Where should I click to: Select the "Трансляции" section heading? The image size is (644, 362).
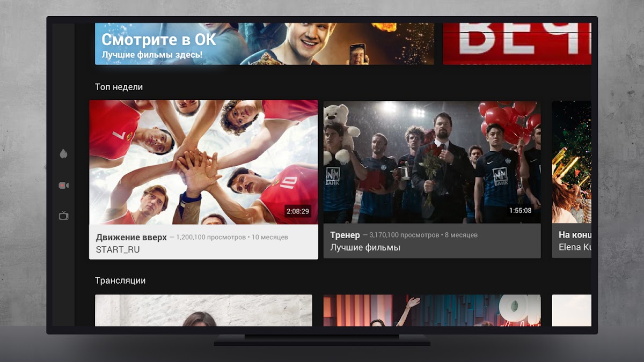point(120,280)
